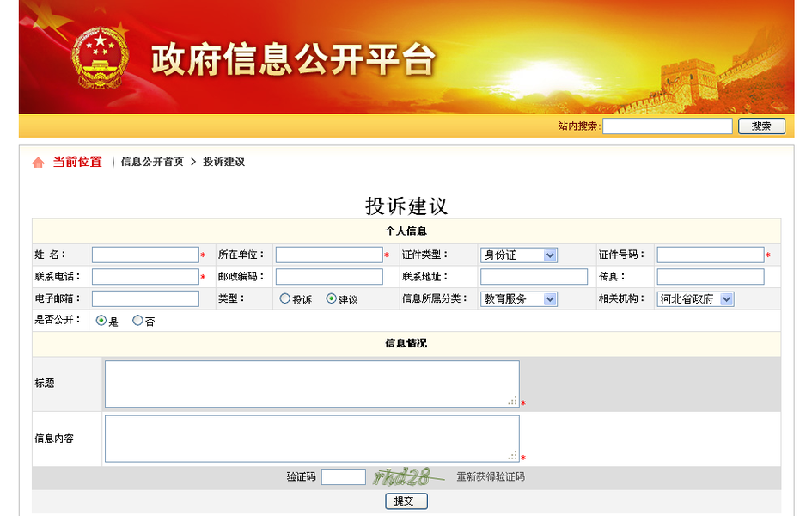Click the 验证码 input box
The image size is (812, 516).
pos(342,476)
